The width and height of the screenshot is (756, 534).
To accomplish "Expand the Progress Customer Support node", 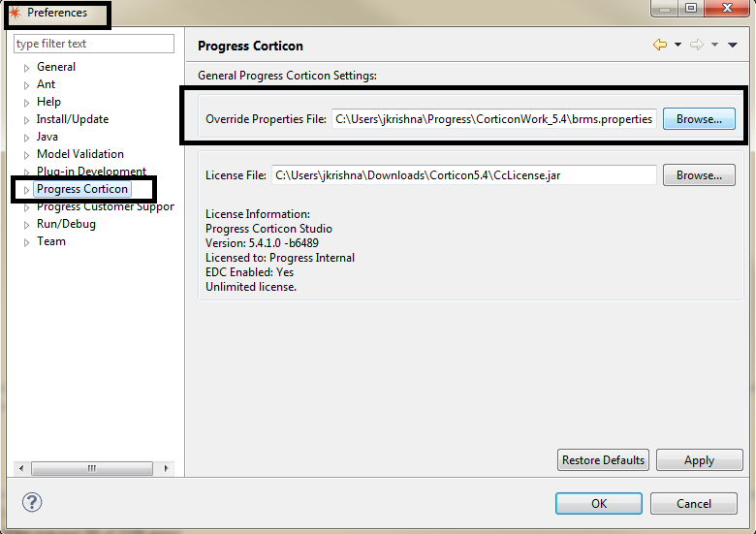I will coord(26,207).
